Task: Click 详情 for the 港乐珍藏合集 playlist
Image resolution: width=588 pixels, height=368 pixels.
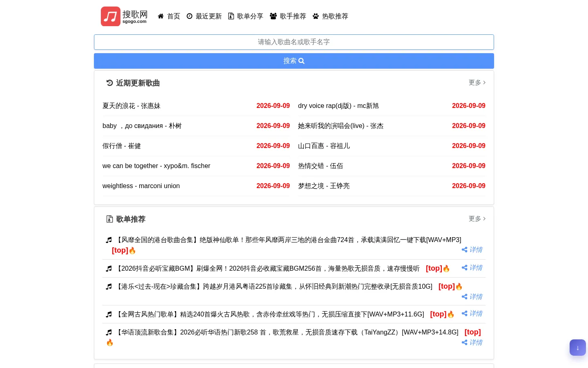Action: (472, 297)
